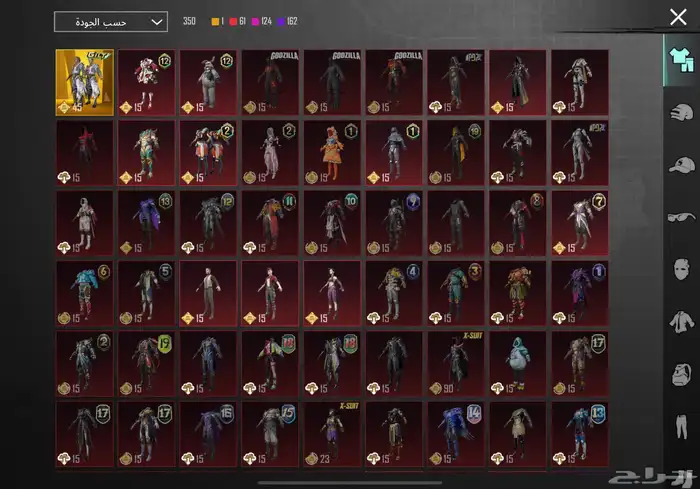Switch to the glasses category

point(680,216)
